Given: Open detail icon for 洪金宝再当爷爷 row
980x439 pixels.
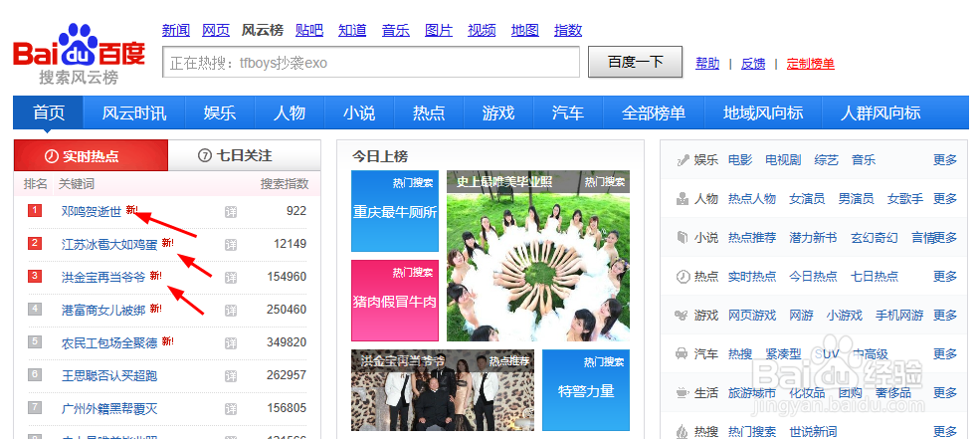Looking at the screenshot, I should tap(231, 277).
